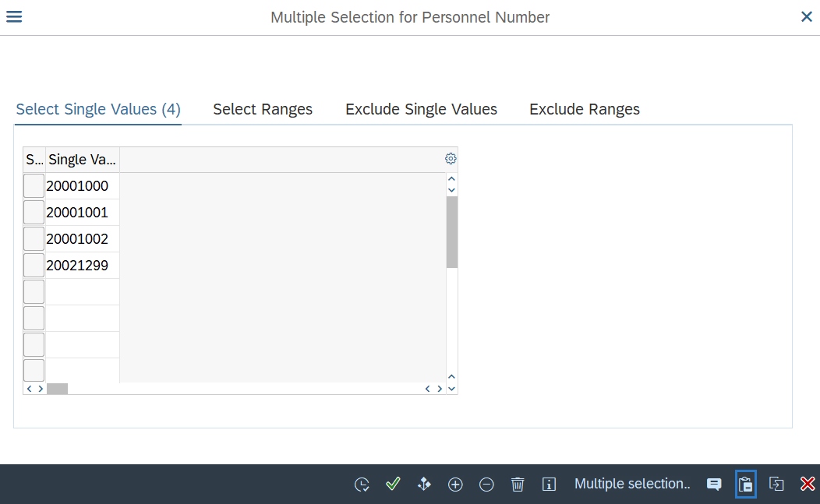
Task: Select the checkbox for row 20001000
Action: (34, 185)
